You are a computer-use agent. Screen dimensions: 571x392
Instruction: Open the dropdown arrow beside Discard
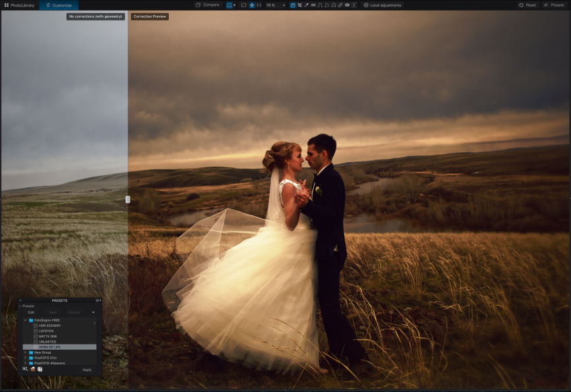pyautogui.click(x=93, y=312)
